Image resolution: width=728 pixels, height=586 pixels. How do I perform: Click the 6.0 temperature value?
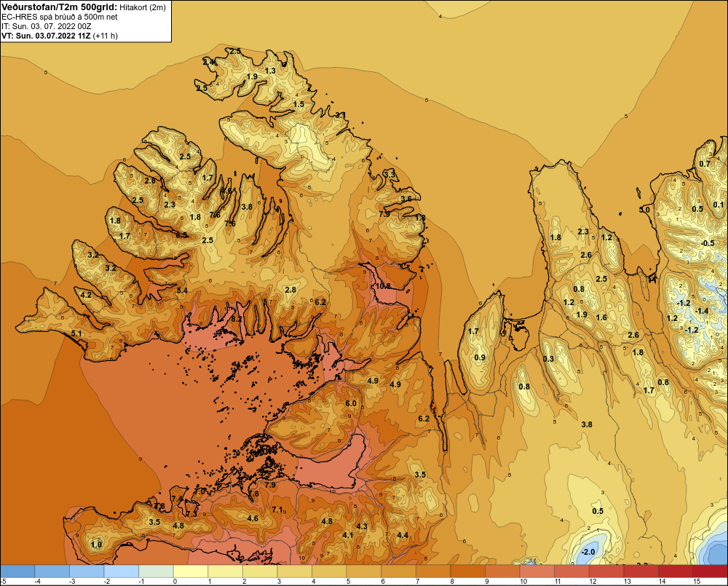(x=351, y=403)
